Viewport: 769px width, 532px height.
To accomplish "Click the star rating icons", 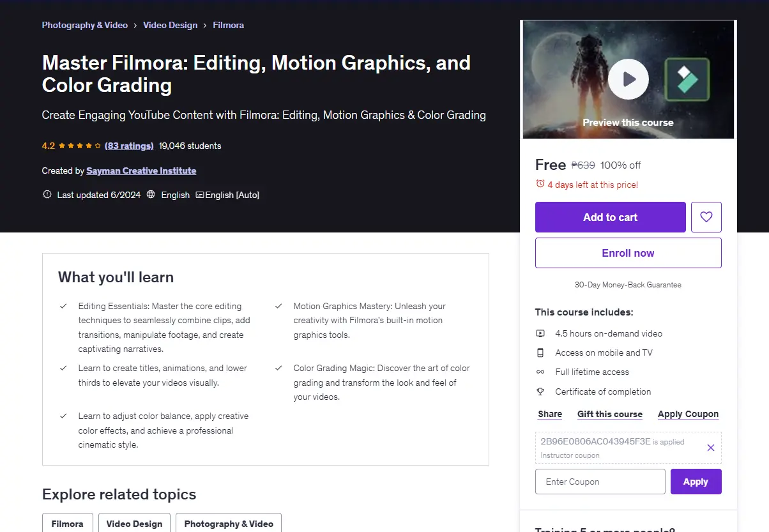I will 80,146.
